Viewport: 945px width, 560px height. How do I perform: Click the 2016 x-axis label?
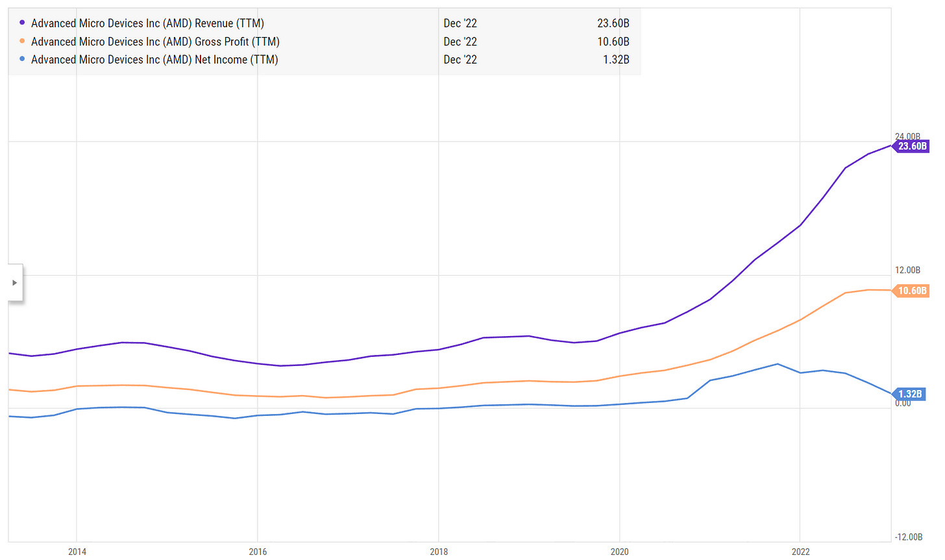coord(258,552)
